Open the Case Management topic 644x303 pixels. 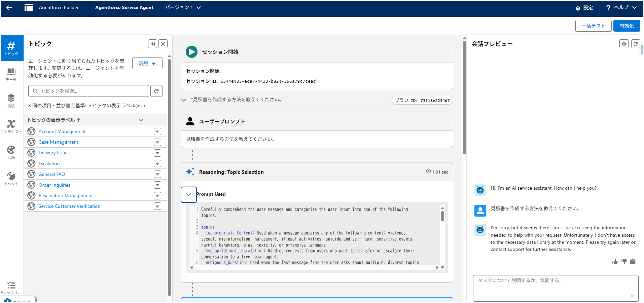click(58, 142)
